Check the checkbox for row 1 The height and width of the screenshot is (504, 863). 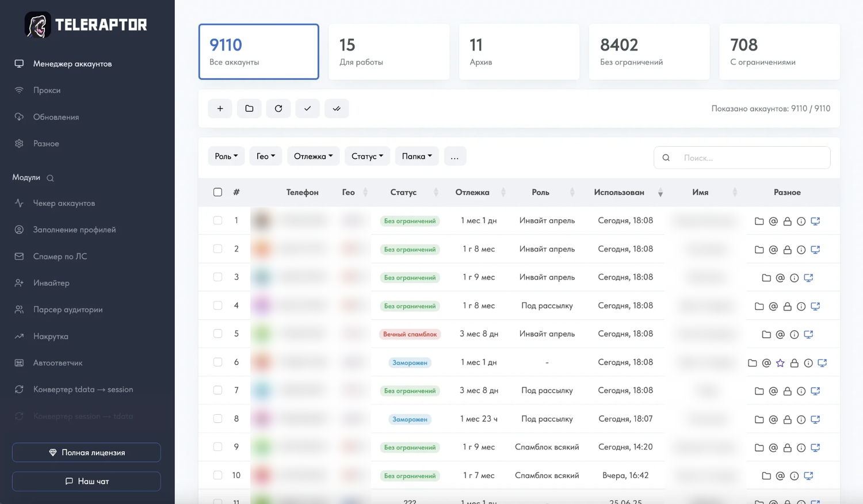tap(217, 220)
